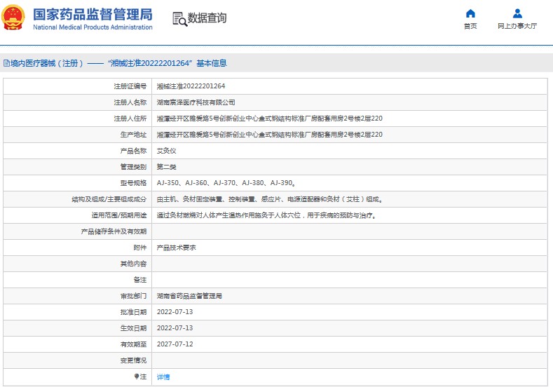
Task: Click the 批准日期 row label
Action: point(133,312)
